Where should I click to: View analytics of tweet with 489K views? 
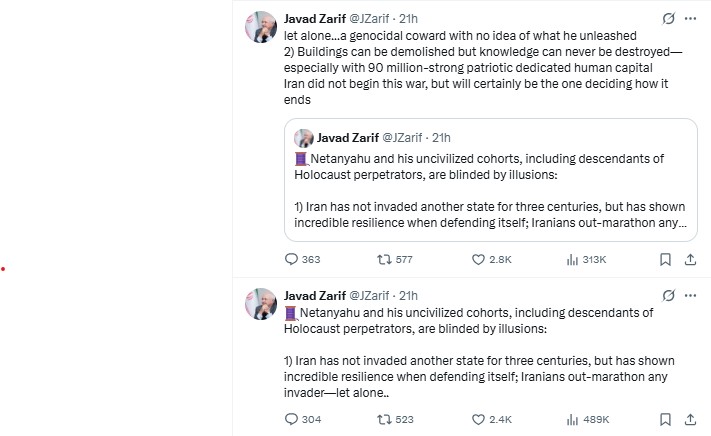pyautogui.click(x=573, y=419)
